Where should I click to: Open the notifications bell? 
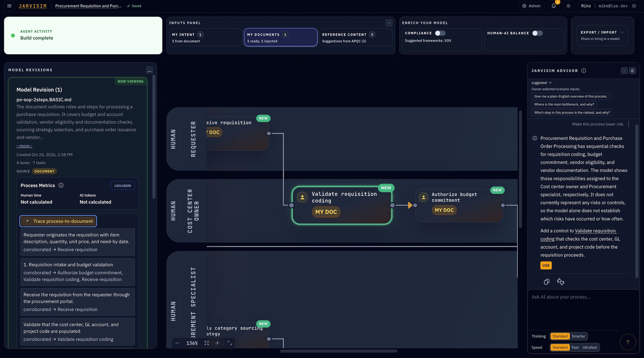554,6
